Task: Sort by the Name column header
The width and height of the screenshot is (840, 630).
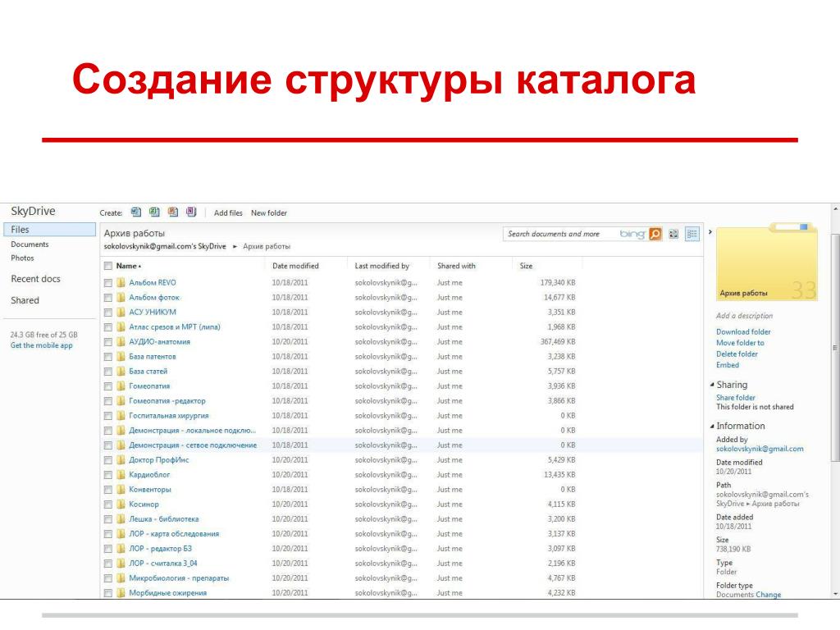Action: pos(129,266)
